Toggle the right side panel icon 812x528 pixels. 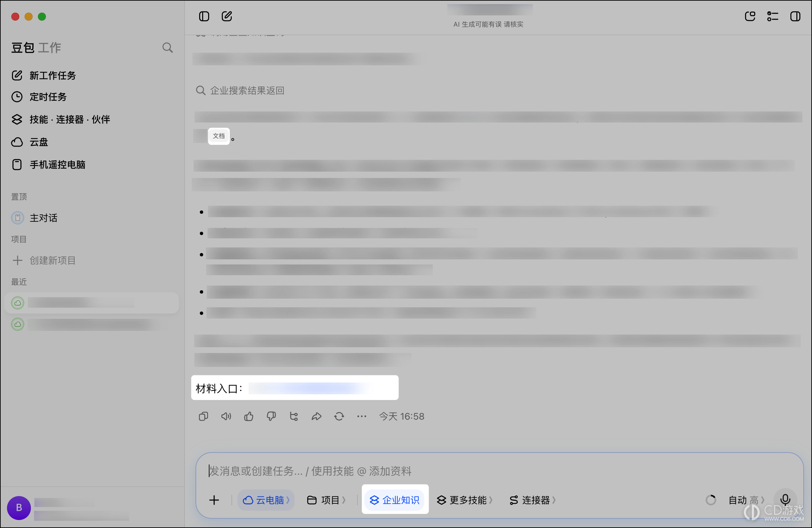click(x=795, y=16)
